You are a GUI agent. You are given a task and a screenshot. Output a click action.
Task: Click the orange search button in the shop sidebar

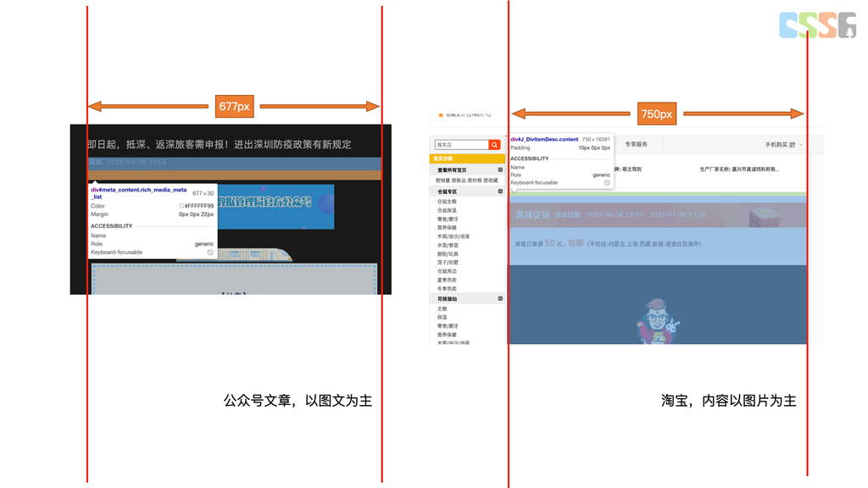coord(494,145)
